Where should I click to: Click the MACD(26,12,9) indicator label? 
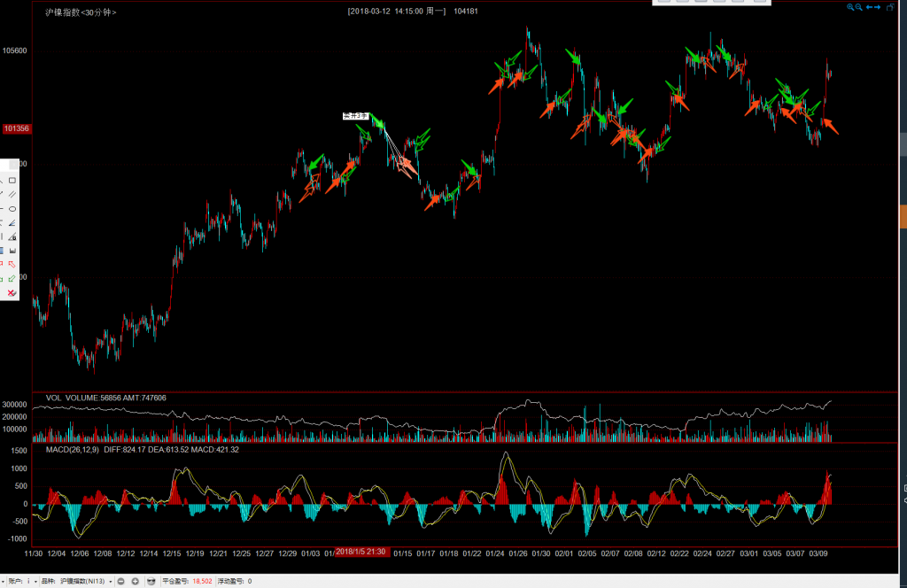(x=69, y=449)
